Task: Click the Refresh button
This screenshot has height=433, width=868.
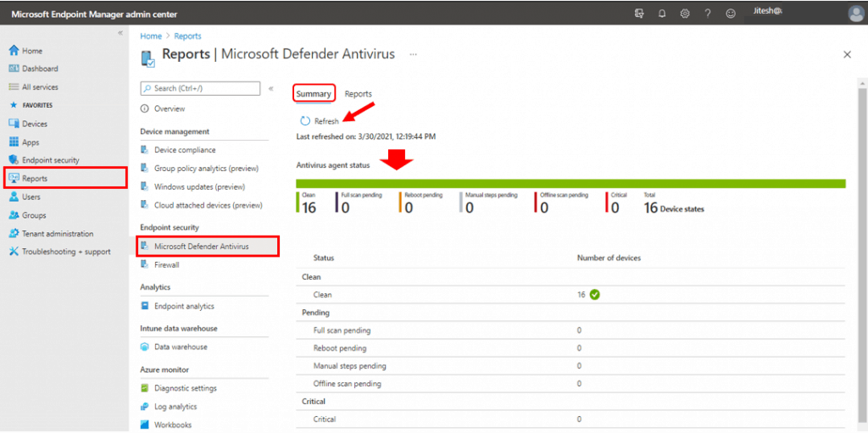Action: tap(320, 121)
